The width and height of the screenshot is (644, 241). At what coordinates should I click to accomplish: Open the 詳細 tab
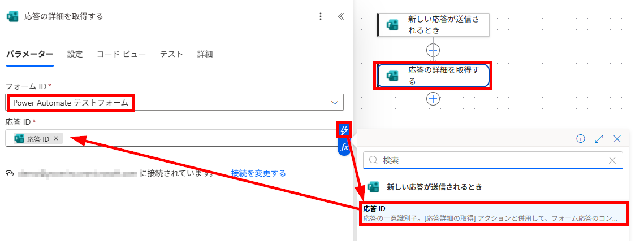click(205, 54)
